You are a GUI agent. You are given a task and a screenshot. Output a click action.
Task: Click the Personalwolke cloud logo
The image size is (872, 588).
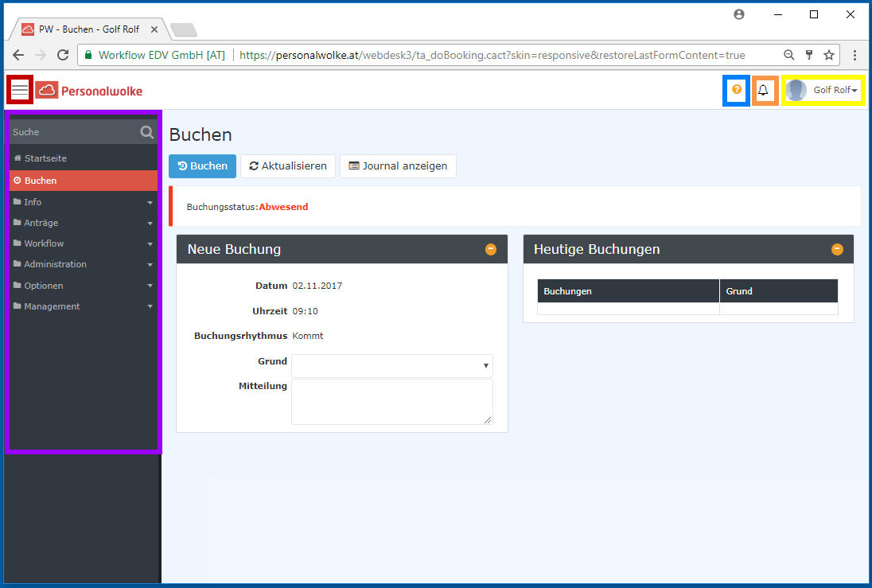coord(47,91)
